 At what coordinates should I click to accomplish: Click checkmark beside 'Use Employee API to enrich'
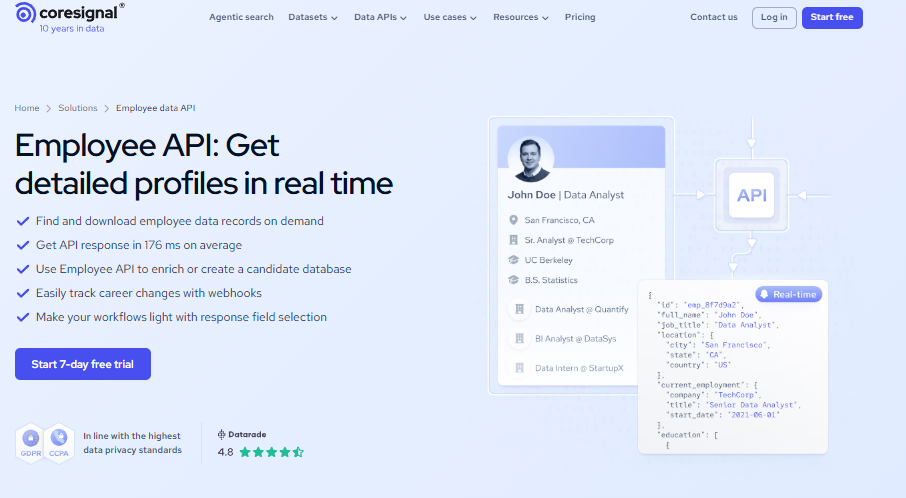(x=23, y=269)
